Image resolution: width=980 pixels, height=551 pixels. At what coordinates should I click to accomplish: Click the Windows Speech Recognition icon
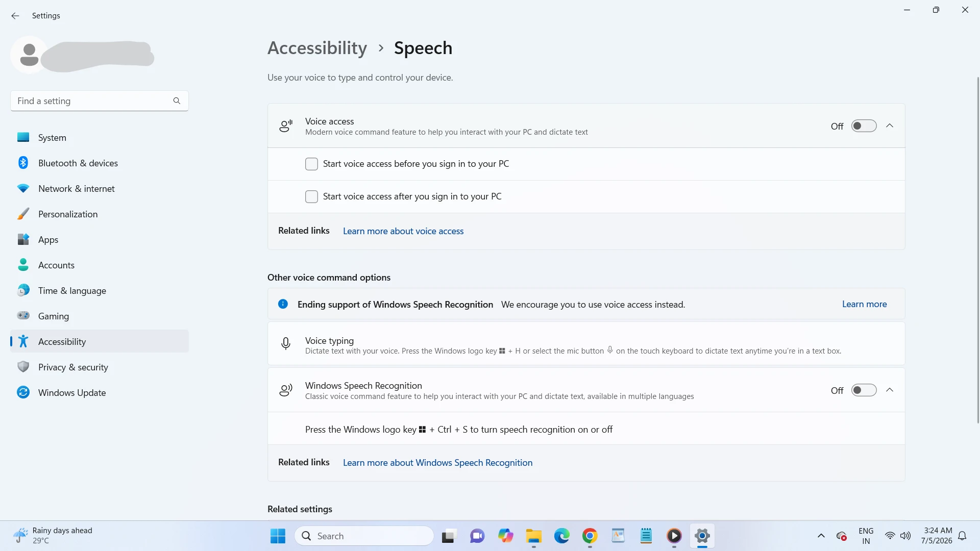tap(286, 390)
